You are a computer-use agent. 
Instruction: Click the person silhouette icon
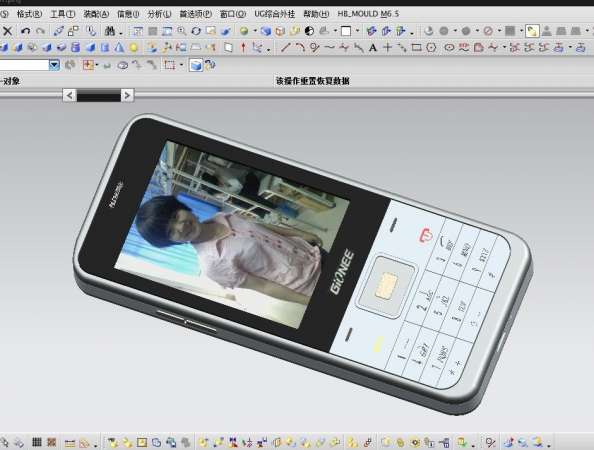pos(546,31)
